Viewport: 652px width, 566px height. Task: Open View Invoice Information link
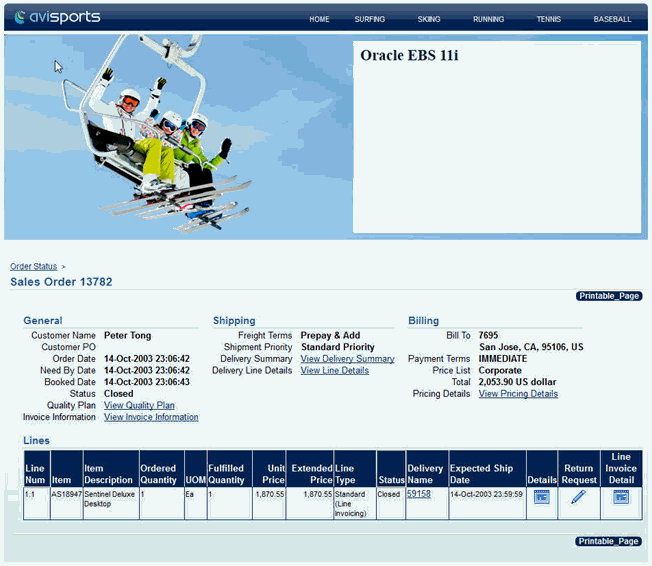(x=151, y=417)
